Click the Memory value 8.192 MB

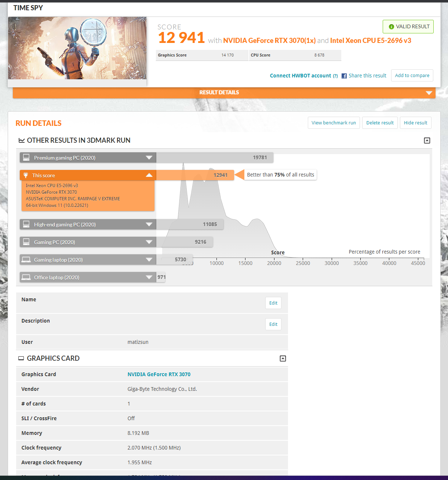pyautogui.click(x=138, y=433)
